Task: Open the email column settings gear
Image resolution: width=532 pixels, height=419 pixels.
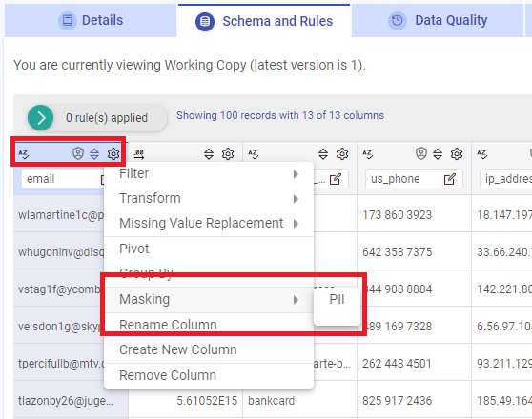Action: tap(113, 154)
